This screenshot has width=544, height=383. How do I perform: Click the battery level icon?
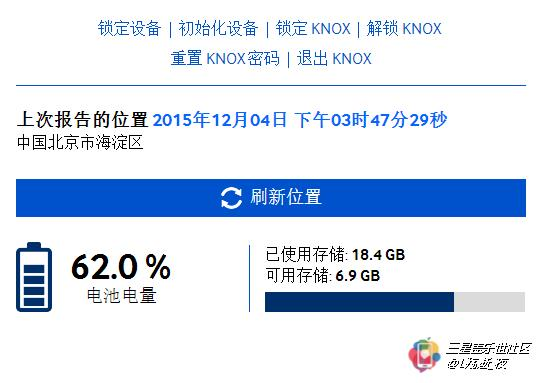pyautogui.click(x=34, y=277)
